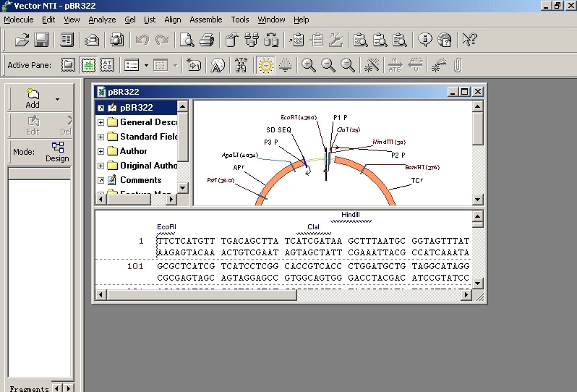This screenshot has width=577, height=392.
Task: Open the Assemble menu
Action: (x=205, y=20)
